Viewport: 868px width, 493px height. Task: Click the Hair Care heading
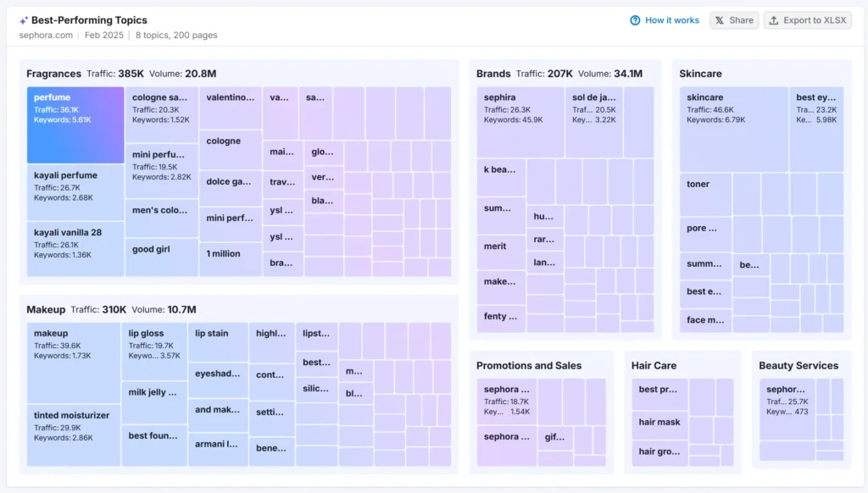[654, 366]
